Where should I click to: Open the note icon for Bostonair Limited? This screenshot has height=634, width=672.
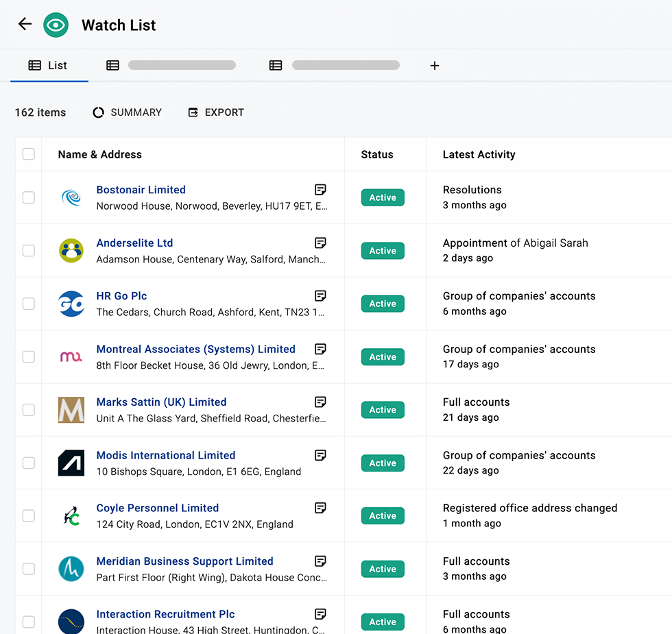point(320,190)
